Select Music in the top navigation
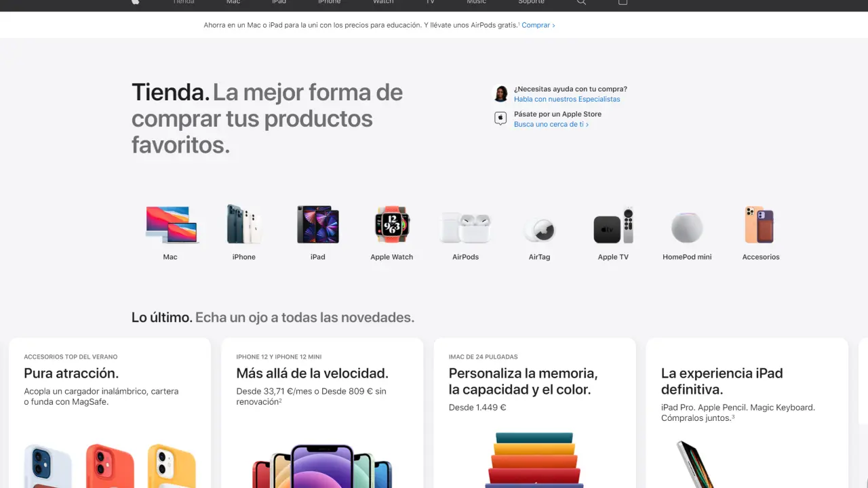This screenshot has width=868, height=488. (x=476, y=2)
